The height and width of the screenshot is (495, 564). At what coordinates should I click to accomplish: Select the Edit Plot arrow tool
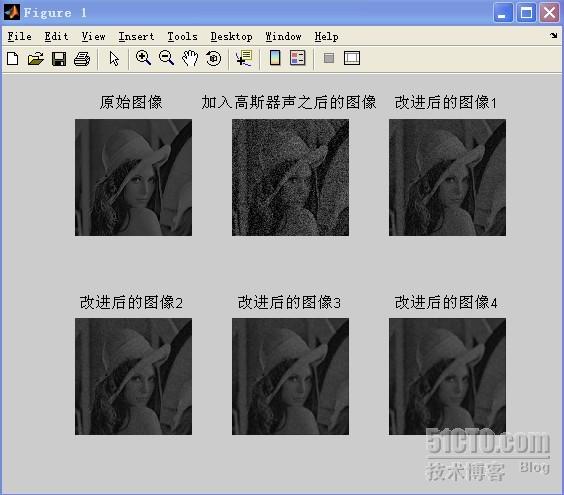(114, 58)
